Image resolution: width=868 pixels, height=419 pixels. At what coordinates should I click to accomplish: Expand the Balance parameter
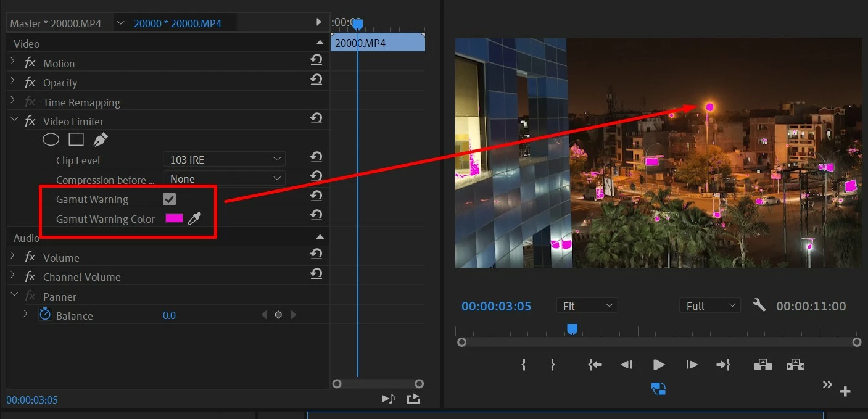pos(25,314)
